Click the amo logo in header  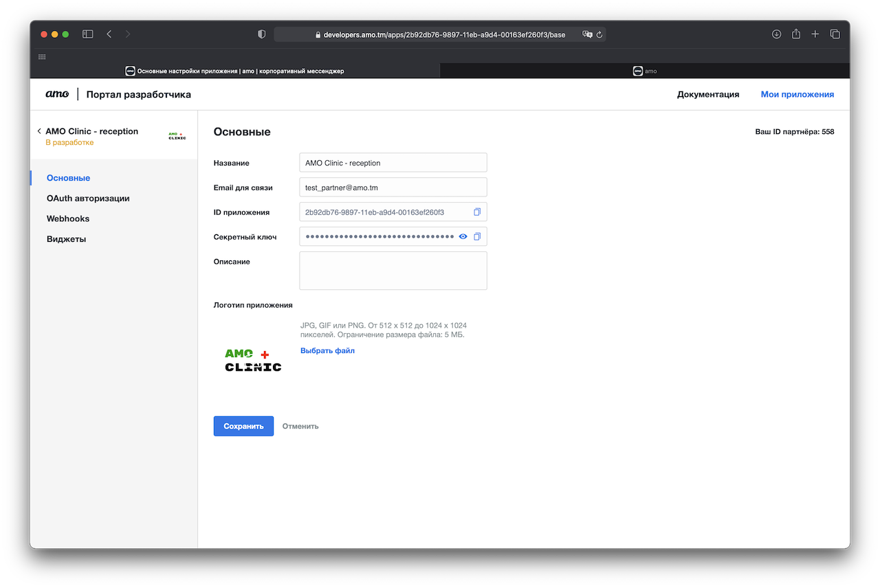[57, 95]
